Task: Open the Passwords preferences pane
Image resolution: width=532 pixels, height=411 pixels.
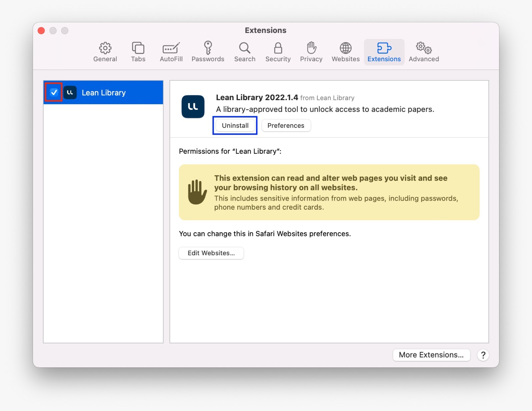Action: (208, 52)
